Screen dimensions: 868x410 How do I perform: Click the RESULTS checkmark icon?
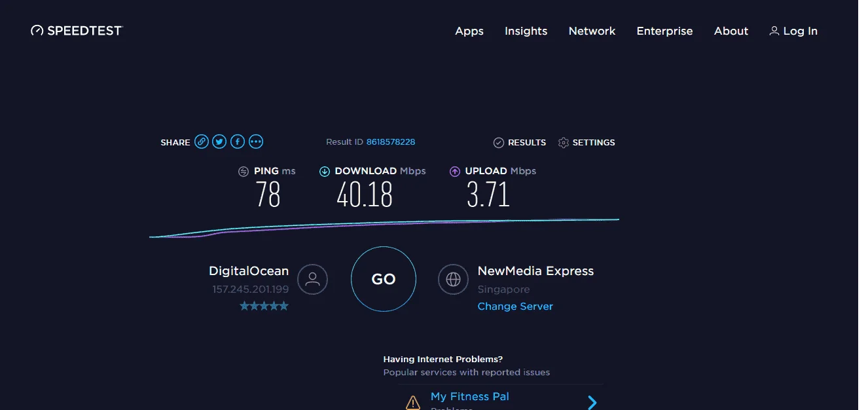tap(499, 142)
